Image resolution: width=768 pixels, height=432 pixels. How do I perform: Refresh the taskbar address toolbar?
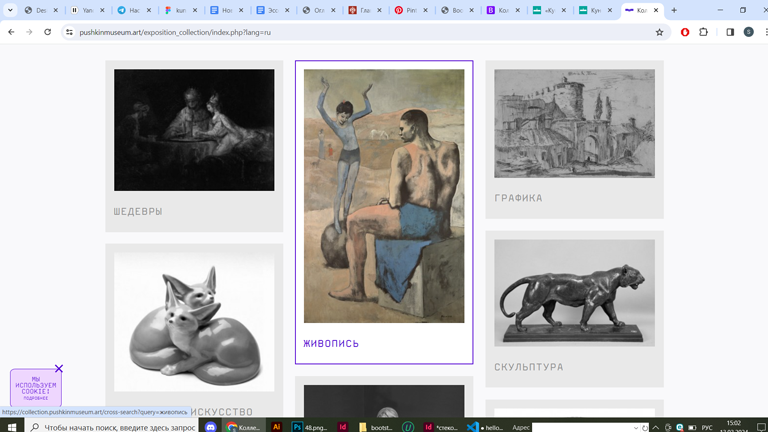click(645, 428)
